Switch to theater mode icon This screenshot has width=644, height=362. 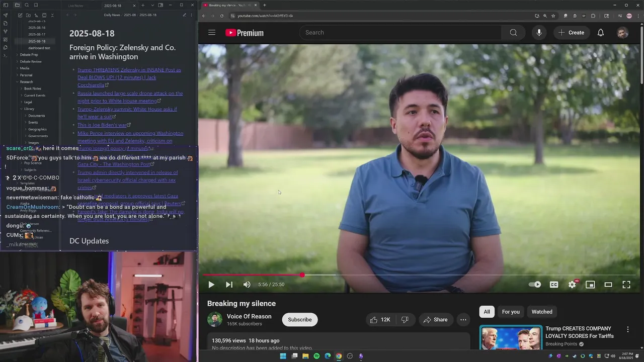[x=608, y=285]
